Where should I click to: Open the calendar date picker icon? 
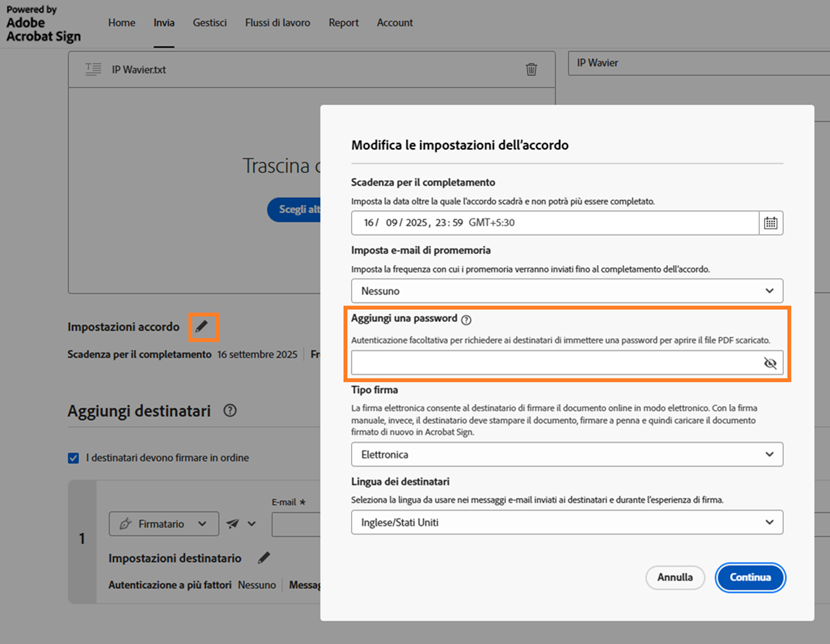770,223
